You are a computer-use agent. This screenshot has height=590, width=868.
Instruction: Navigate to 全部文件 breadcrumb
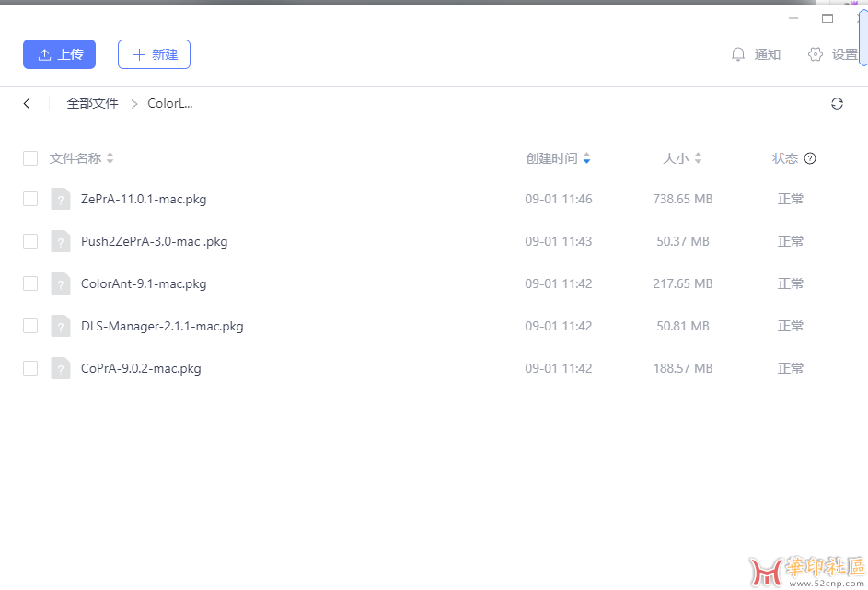point(92,103)
